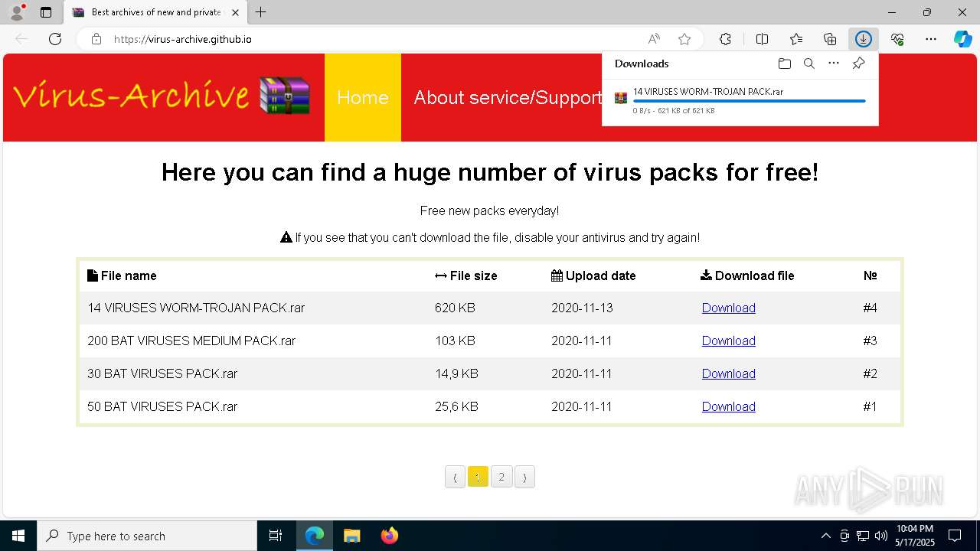Select the 2020-11-13 upload date cell
The height and width of the screenshot is (551, 980).
click(x=582, y=308)
